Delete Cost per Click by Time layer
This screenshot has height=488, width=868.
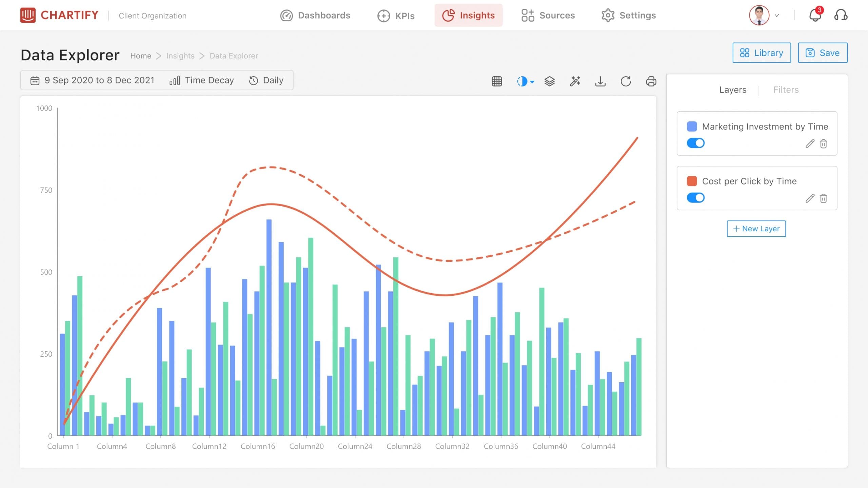(x=823, y=198)
